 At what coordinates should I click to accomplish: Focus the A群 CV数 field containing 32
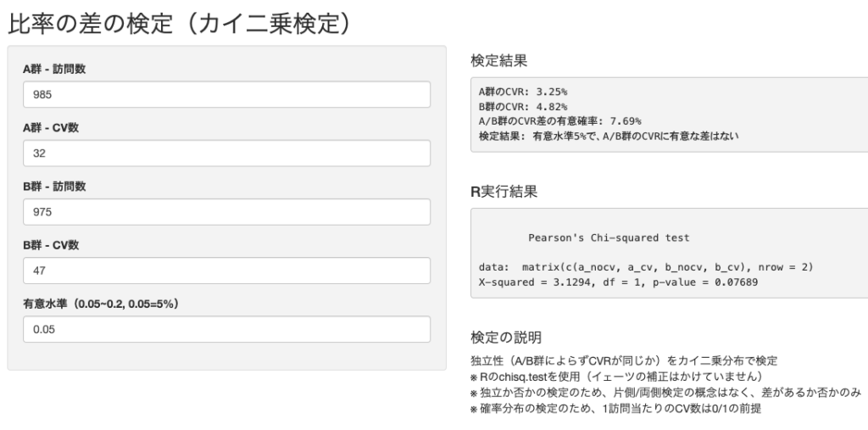point(226,154)
